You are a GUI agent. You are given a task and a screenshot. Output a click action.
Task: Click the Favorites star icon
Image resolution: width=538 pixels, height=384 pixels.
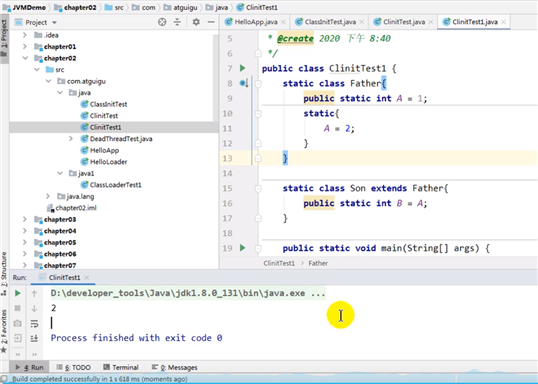pos(4,350)
